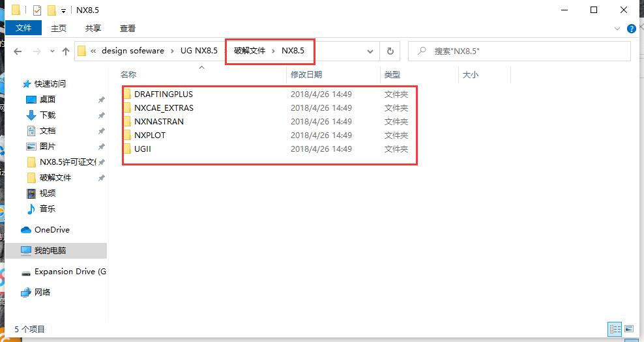Image resolution: width=644 pixels, height=342 pixels.
Task: Expand the ribbon chevron
Action: point(617,28)
